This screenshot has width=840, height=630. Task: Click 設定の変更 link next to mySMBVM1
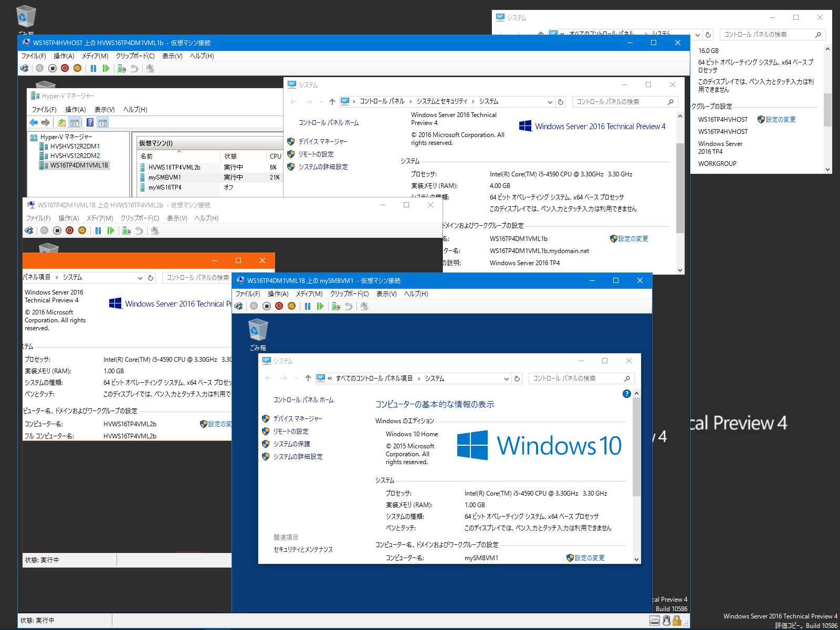(x=590, y=558)
